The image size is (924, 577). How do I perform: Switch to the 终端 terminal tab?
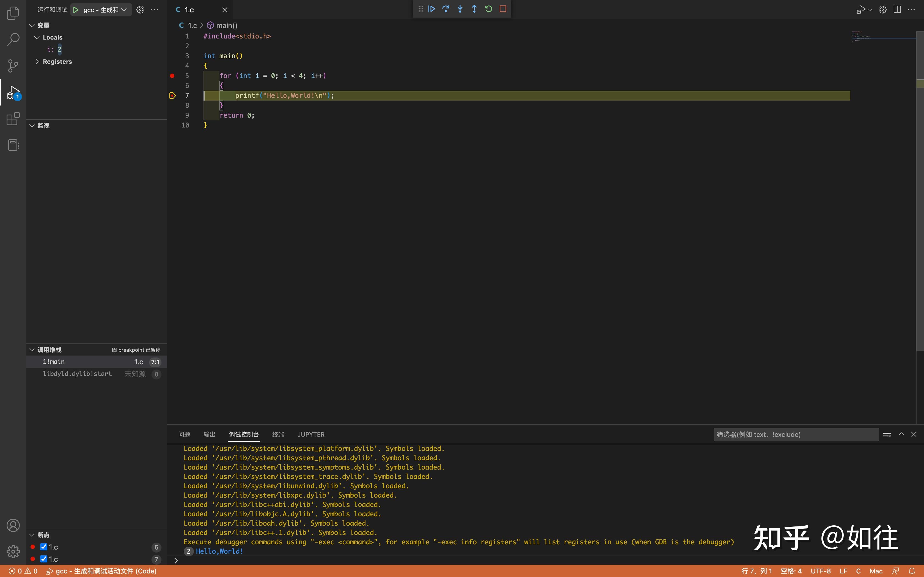[x=278, y=434]
